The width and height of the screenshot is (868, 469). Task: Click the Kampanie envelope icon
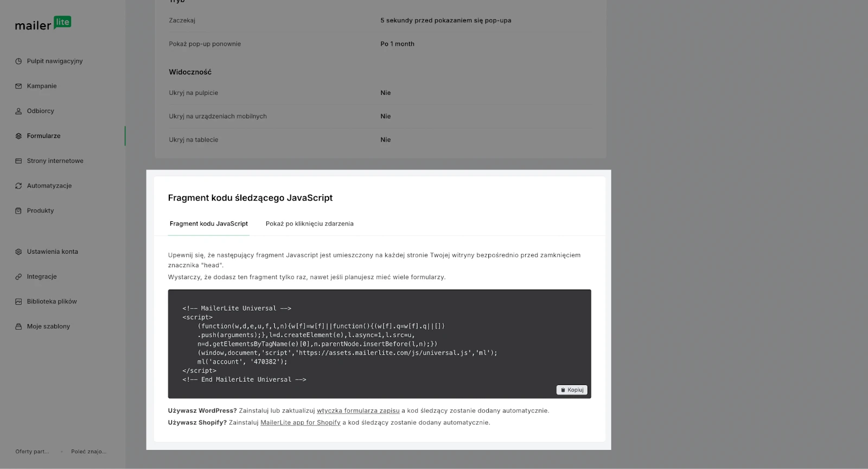tap(18, 86)
